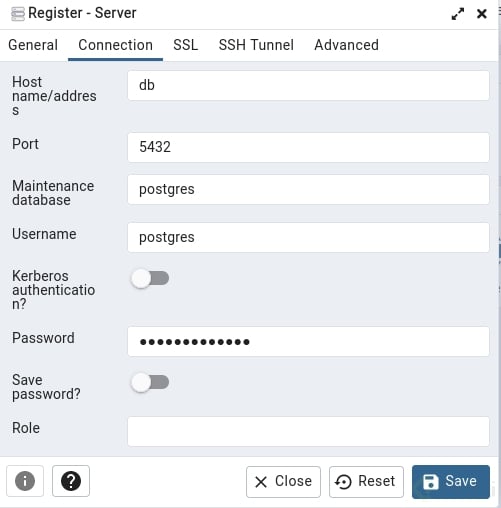Focus the Maintenance database field
This screenshot has height=508, width=501.
tap(308, 189)
